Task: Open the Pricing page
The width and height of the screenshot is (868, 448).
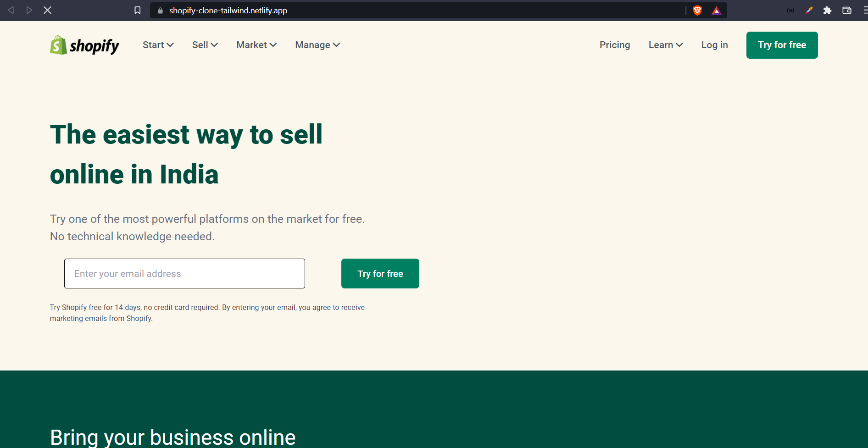Action: pos(615,45)
